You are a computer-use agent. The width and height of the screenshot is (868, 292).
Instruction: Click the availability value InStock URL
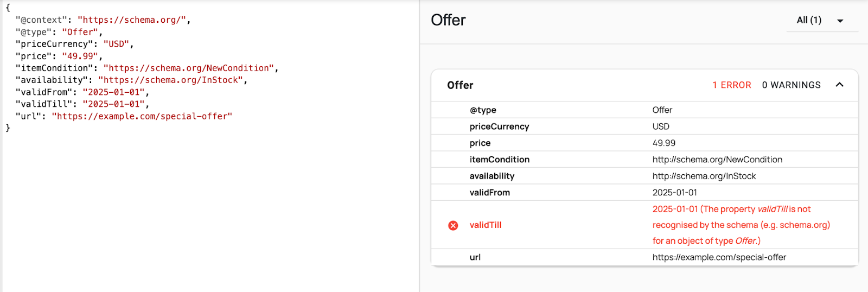point(704,176)
